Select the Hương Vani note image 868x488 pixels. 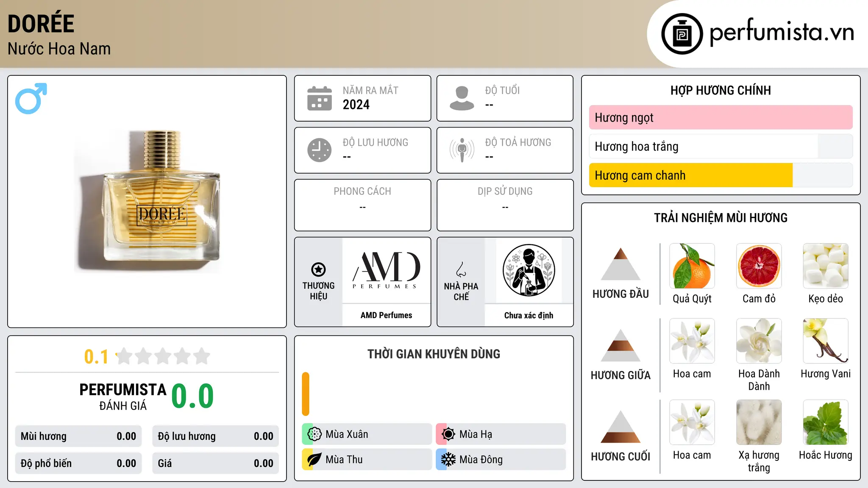pyautogui.click(x=826, y=341)
